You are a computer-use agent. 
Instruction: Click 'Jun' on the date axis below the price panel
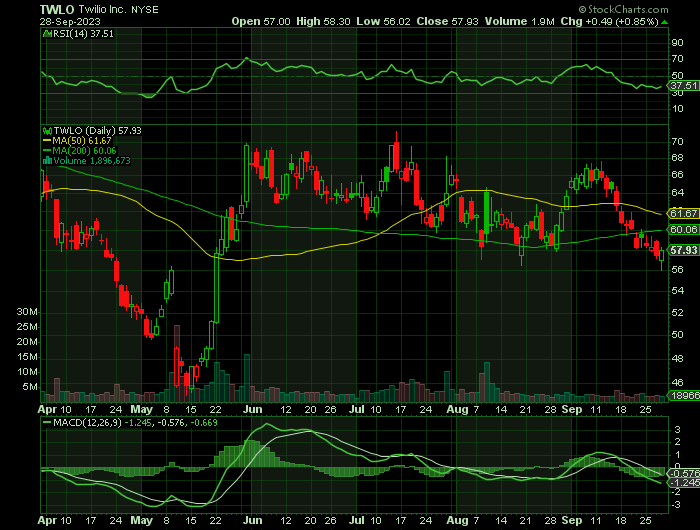pyautogui.click(x=253, y=409)
